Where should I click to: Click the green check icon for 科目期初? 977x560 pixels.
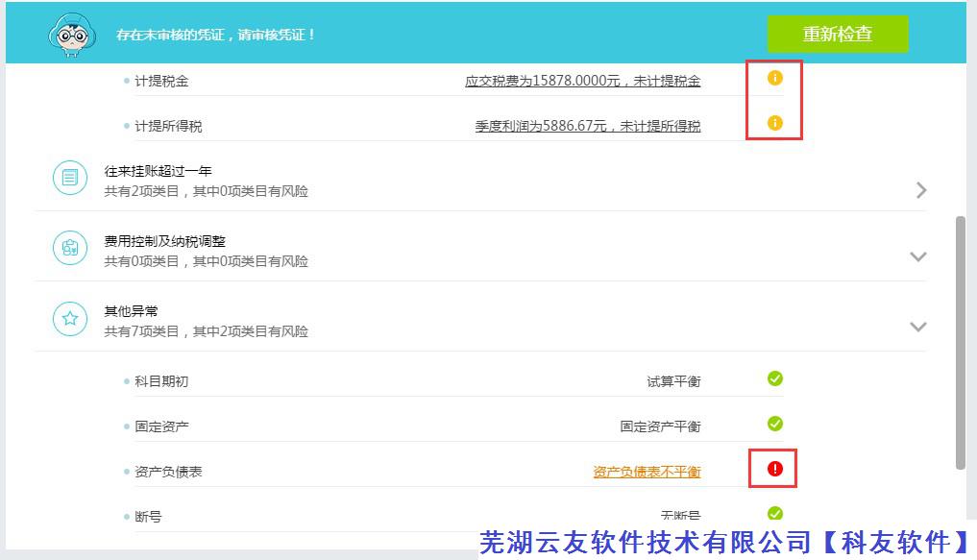774,378
